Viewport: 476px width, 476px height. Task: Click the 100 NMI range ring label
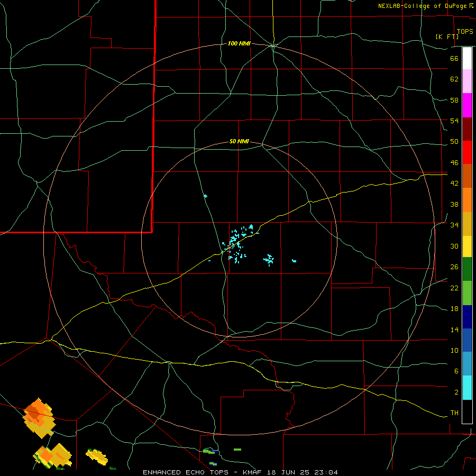(x=239, y=43)
